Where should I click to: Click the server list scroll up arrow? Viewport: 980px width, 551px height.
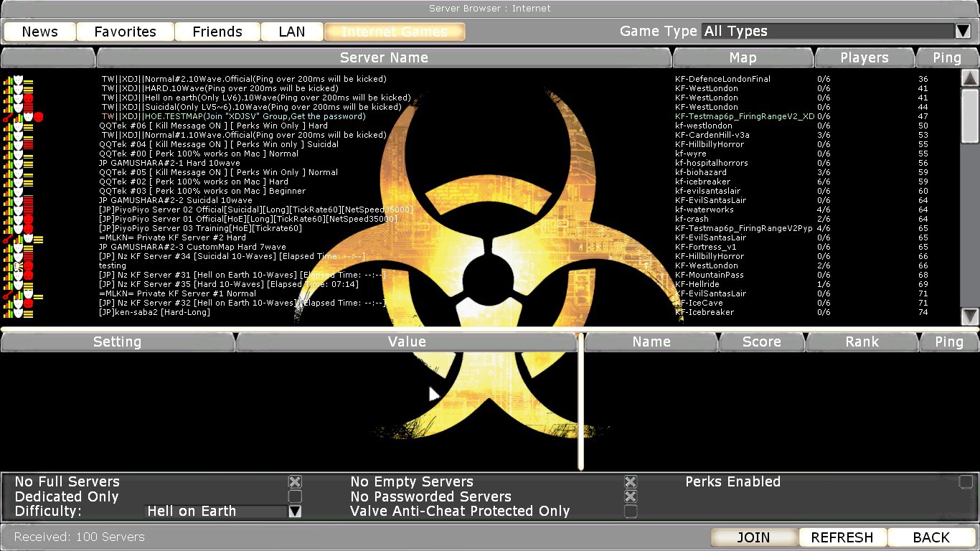(x=970, y=77)
